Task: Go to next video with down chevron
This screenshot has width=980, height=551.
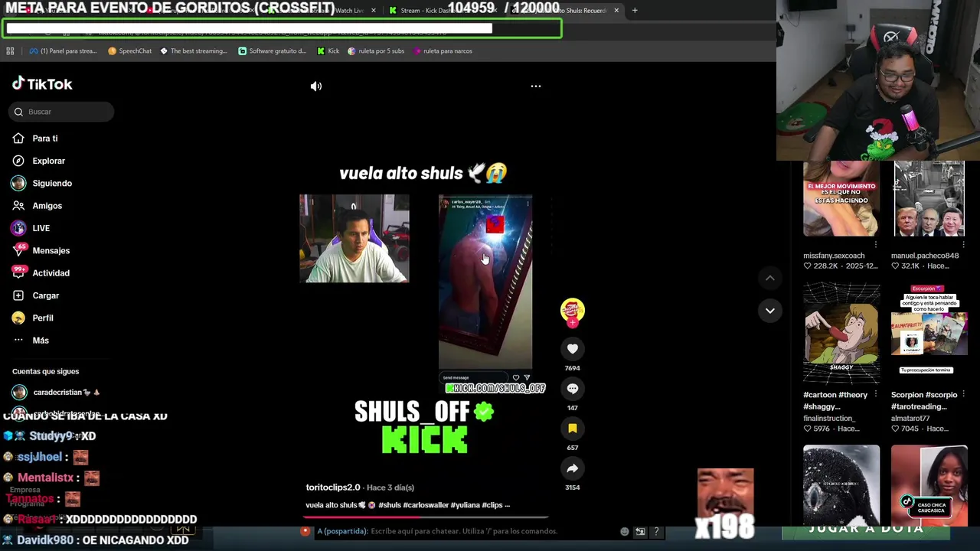Action: click(770, 311)
